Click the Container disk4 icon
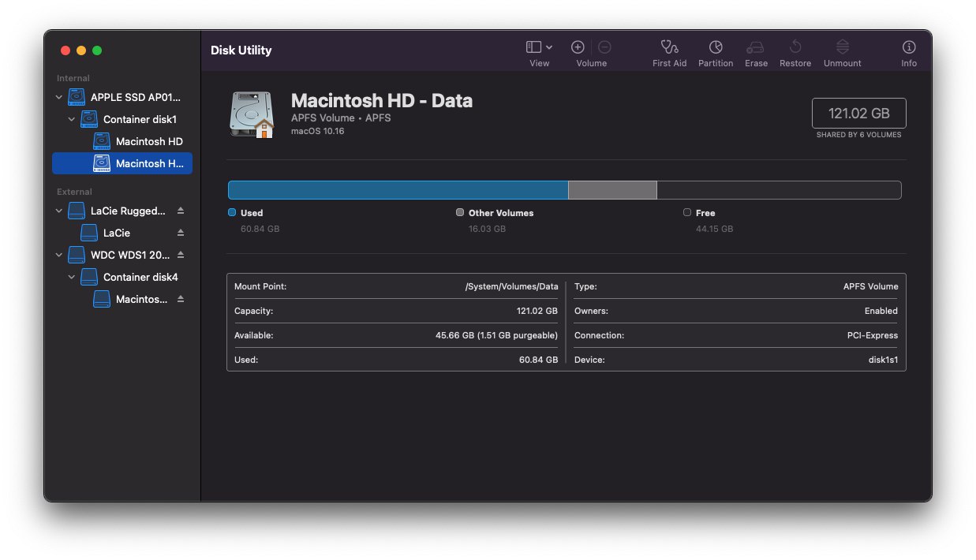 pyautogui.click(x=89, y=277)
